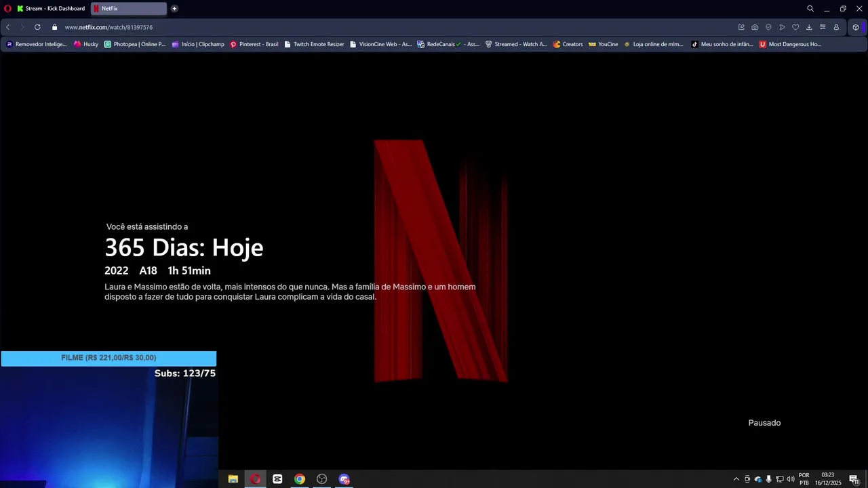Open the Easy Setup lines icon
The width and height of the screenshot is (868, 488).
point(823,27)
